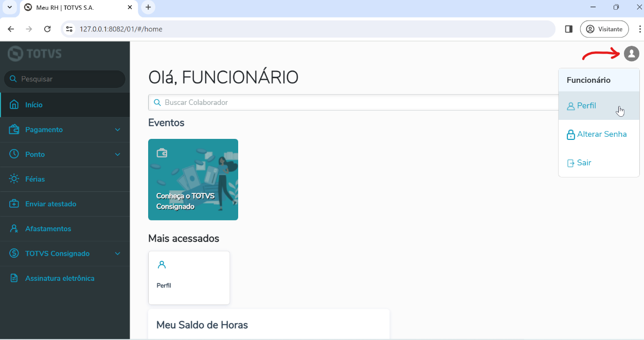Expand the Ponto submenu chevron
The width and height of the screenshot is (644, 340).
click(x=118, y=154)
